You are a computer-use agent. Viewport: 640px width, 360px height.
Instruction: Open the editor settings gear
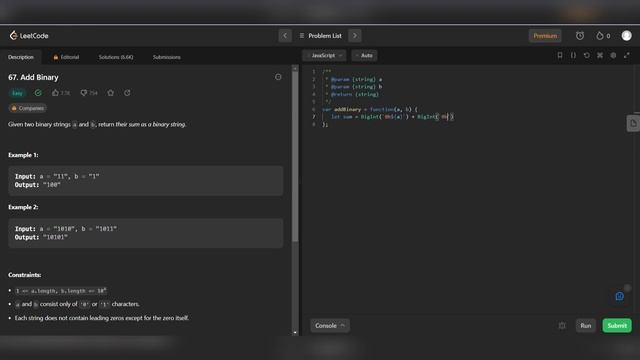613,56
